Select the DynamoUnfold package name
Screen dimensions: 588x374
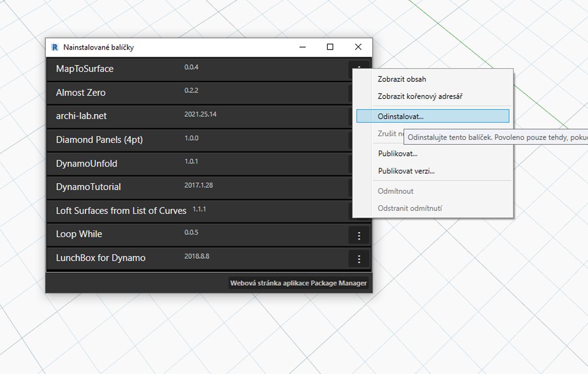(x=87, y=163)
